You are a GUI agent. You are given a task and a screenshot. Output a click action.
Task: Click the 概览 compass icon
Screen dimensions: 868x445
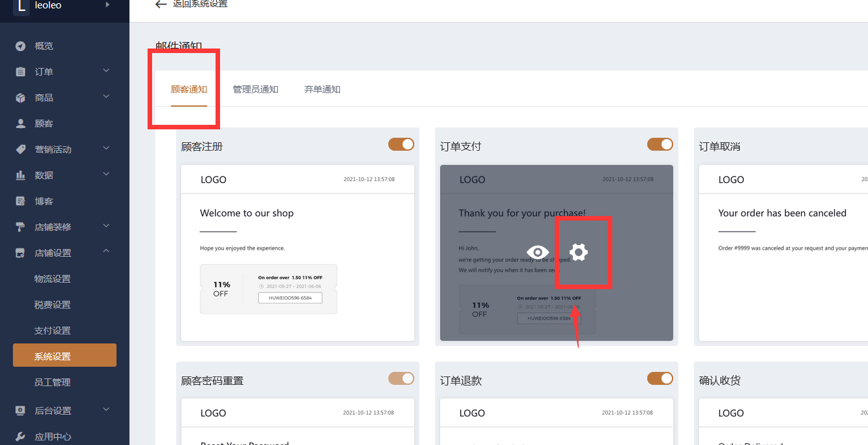click(21, 46)
